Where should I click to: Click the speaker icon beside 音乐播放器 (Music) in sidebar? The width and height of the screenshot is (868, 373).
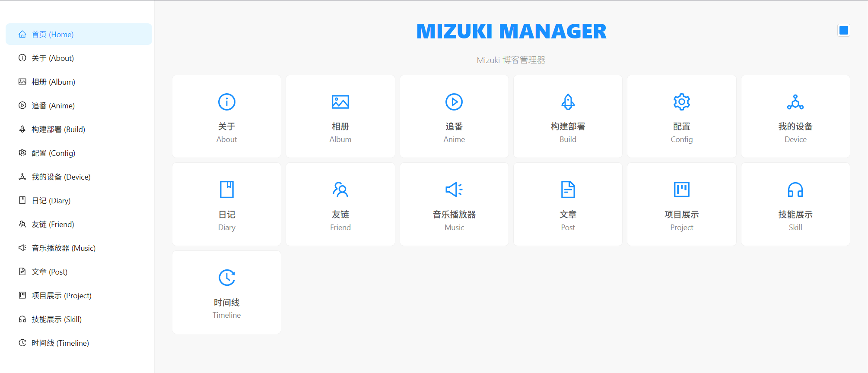tap(22, 248)
